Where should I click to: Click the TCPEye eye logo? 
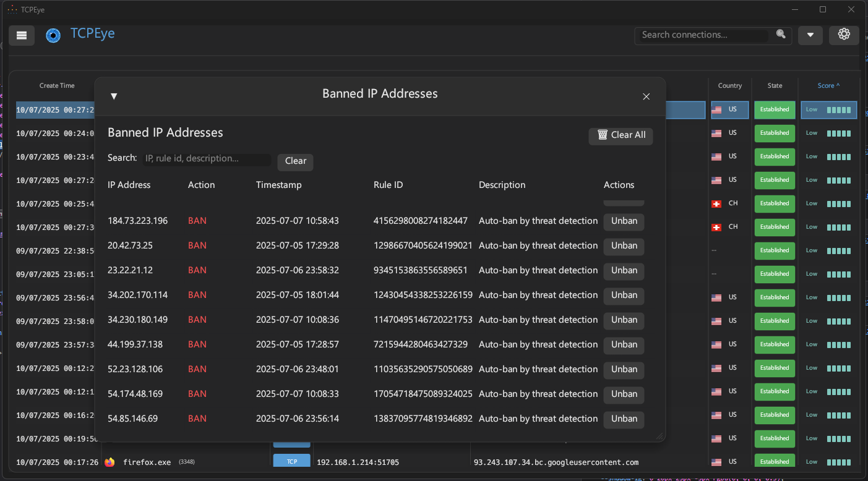(x=53, y=35)
